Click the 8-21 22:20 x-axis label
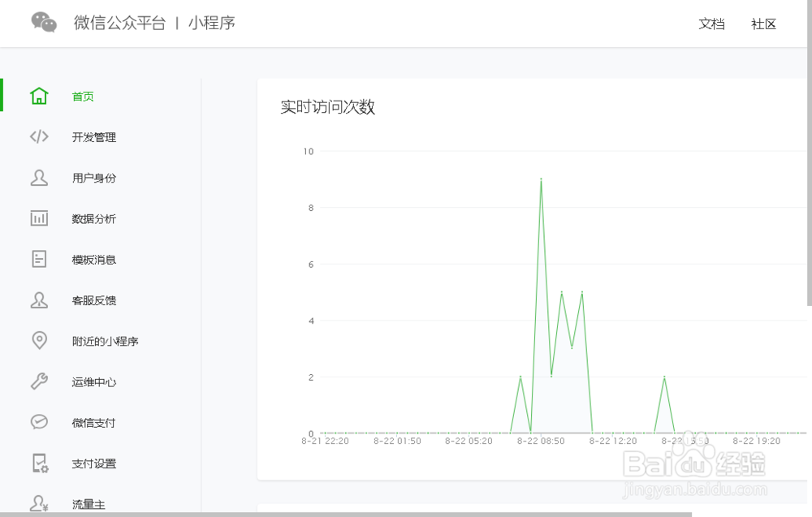This screenshot has width=812, height=517. click(x=326, y=441)
